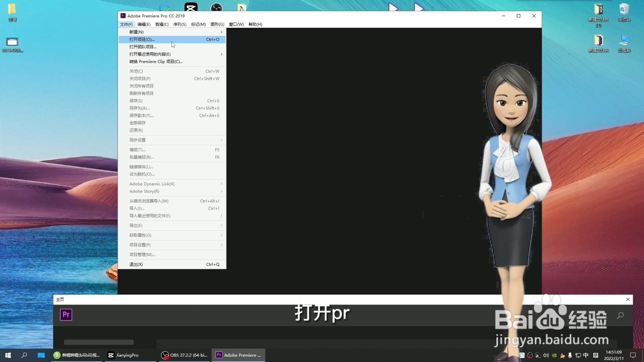Expand the 项目设置(P) submenu
Viewport: 644px width, 362px height.
coord(172,245)
